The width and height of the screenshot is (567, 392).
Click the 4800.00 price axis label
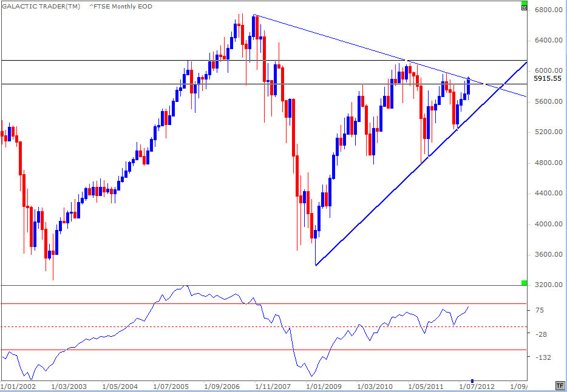tap(548, 163)
